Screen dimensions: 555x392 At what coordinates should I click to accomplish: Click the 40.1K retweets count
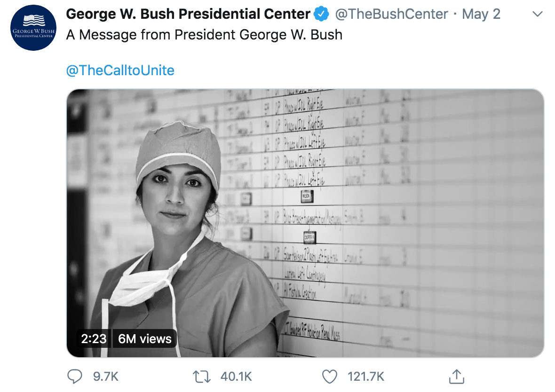pyautogui.click(x=236, y=376)
